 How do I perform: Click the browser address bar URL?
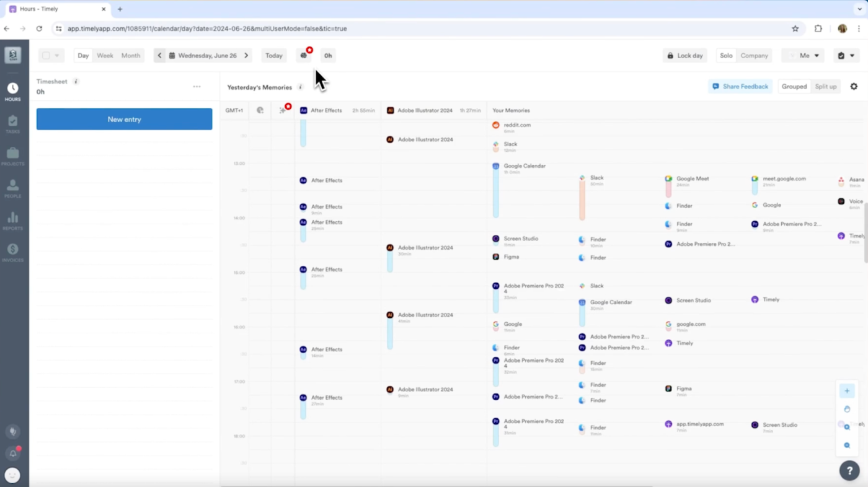tap(207, 29)
